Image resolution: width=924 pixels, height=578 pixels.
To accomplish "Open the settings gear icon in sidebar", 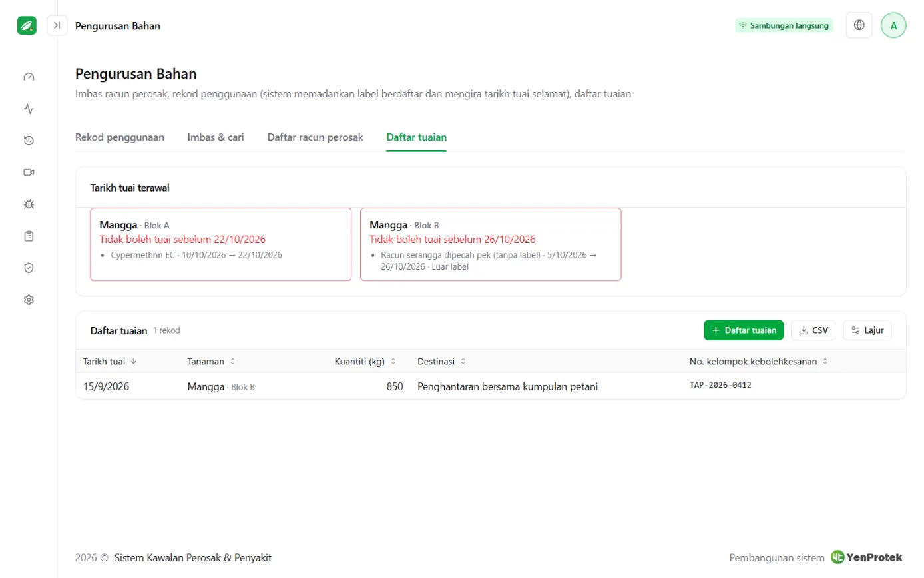I will click(29, 300).
